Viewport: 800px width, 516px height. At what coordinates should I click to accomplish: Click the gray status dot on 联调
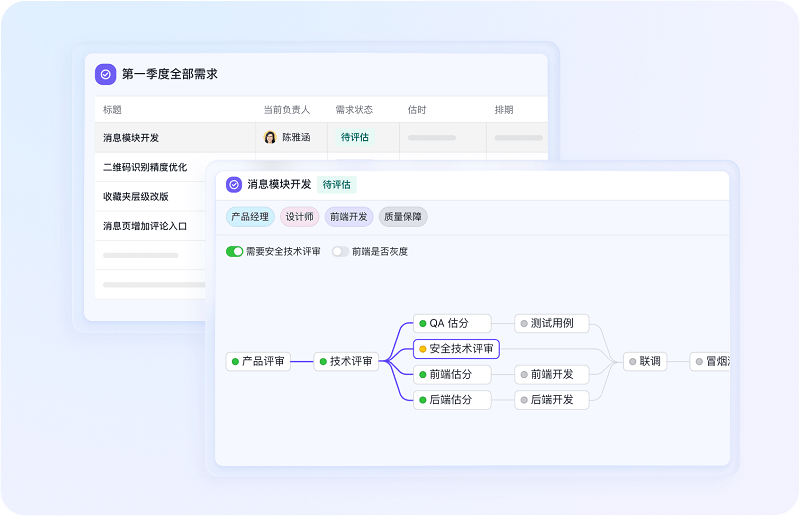pos(632,361)
